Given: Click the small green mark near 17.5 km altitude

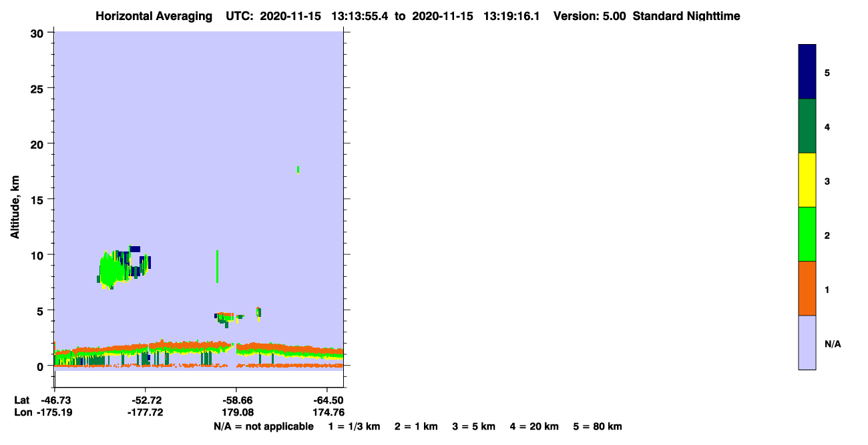Looking at the screenshot, I should (298, 169).
